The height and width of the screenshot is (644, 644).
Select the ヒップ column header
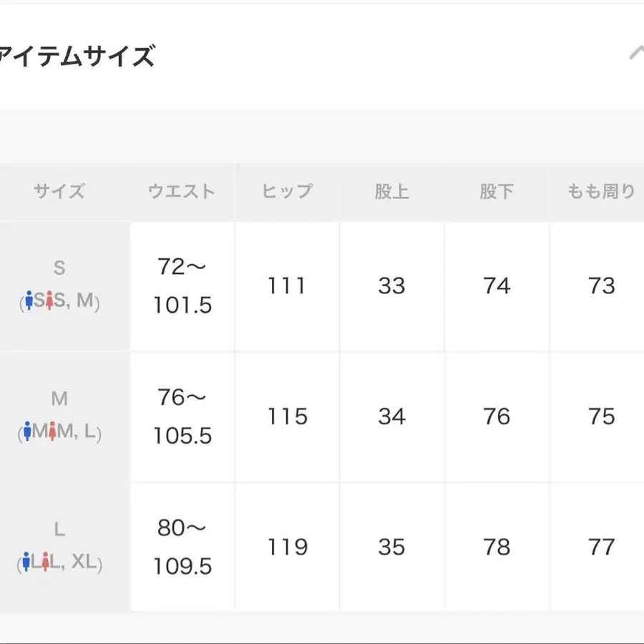click(x=287, y=191)
